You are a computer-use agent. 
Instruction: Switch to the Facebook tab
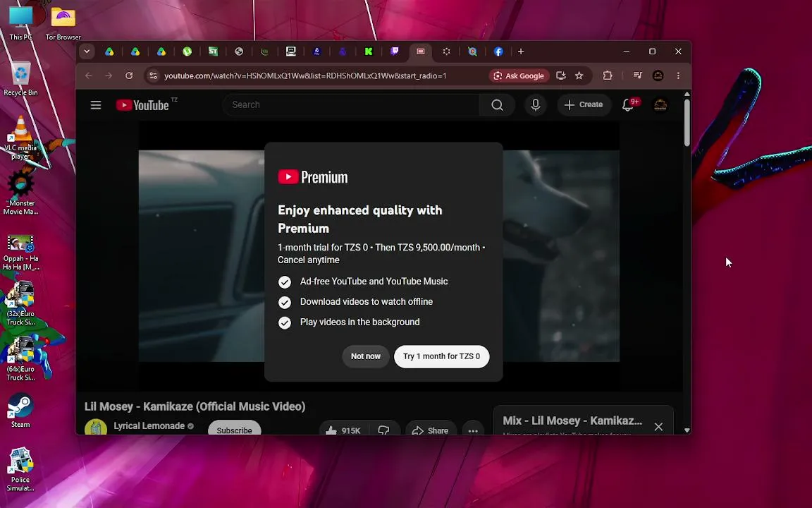[498, 52]
